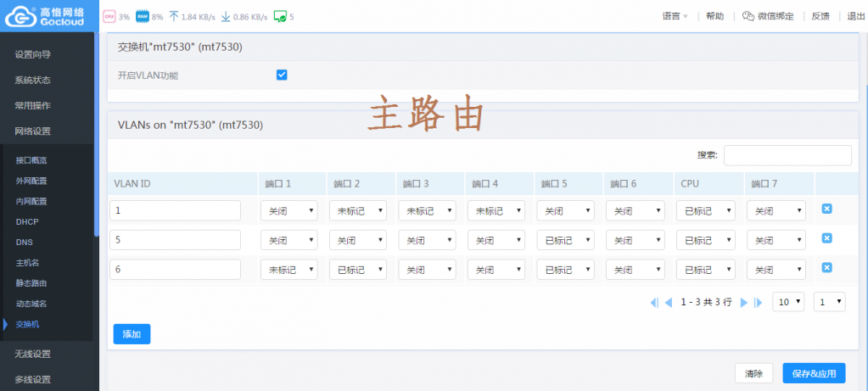Expand the rows-per-page dropdown showing 10
The image size is (868, 391).
787,302
